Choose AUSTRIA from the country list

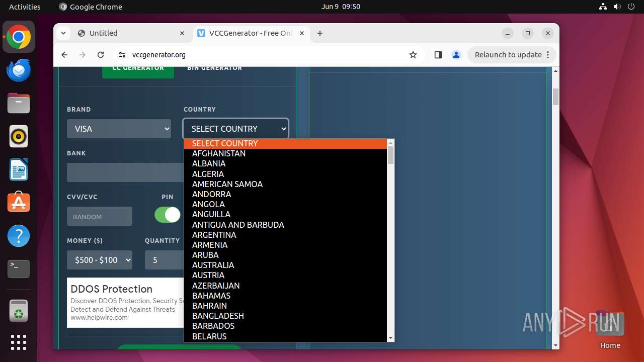[285, 276]
